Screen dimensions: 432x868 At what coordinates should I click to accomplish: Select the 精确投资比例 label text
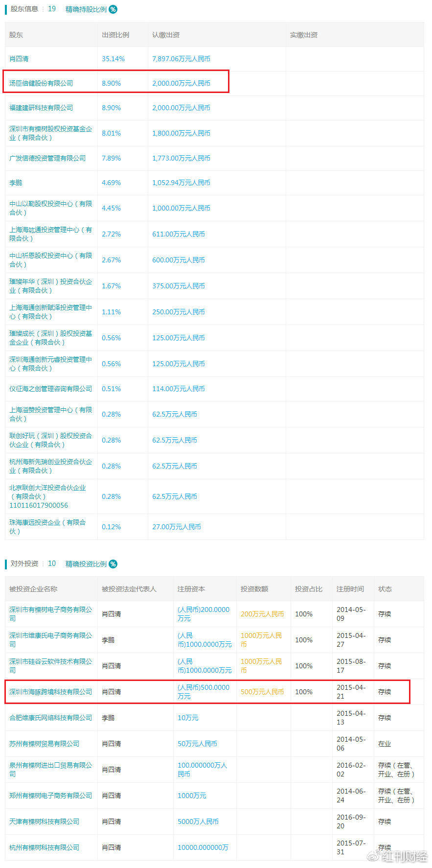click(86, 564)
